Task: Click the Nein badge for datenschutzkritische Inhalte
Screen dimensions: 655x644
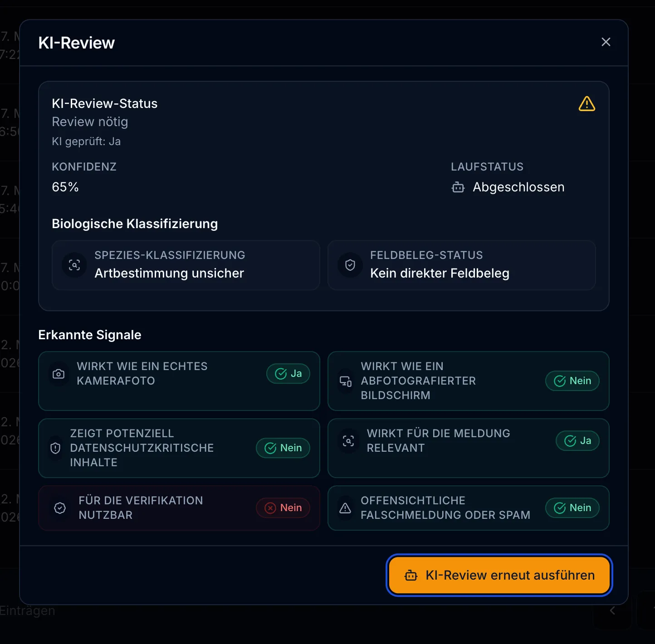Action: click(283, 448)
